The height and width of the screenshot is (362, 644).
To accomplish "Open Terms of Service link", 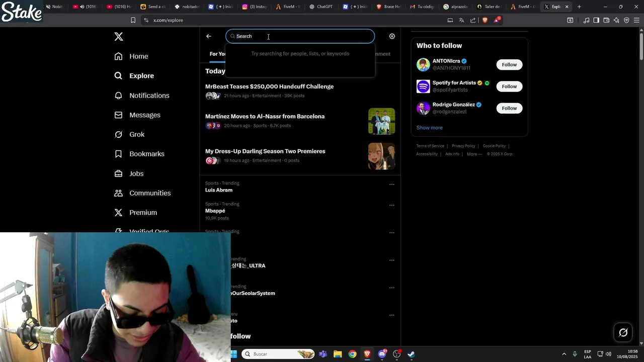I will pos(430,146).
